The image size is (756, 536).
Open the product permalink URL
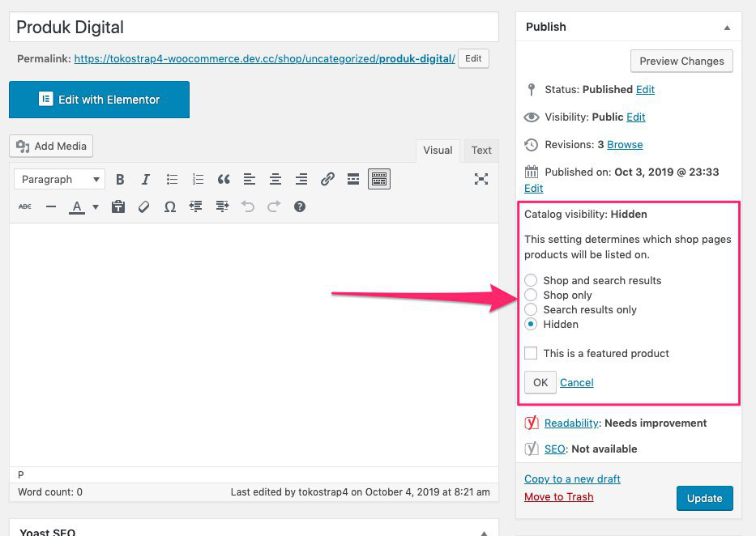click(265, 59)
